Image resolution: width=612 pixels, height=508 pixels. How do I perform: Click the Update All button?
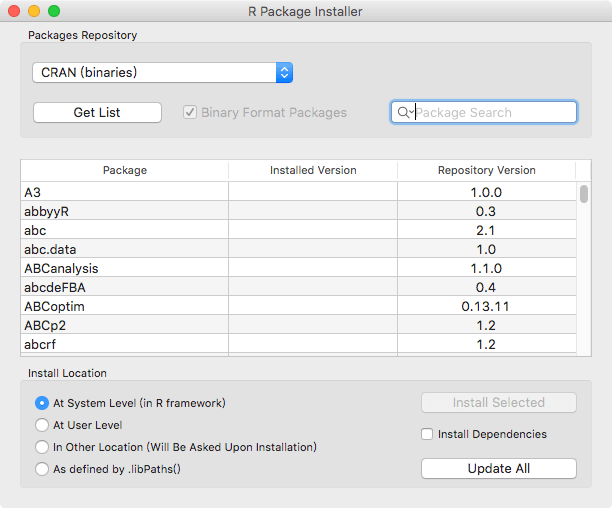(499, 468)
